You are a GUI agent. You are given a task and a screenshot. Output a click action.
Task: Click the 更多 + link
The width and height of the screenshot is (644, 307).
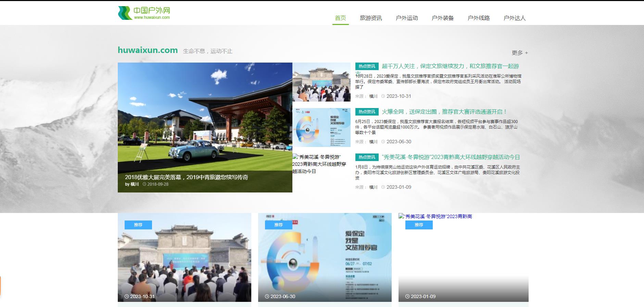pyautogui.click(x=520, y=53)
